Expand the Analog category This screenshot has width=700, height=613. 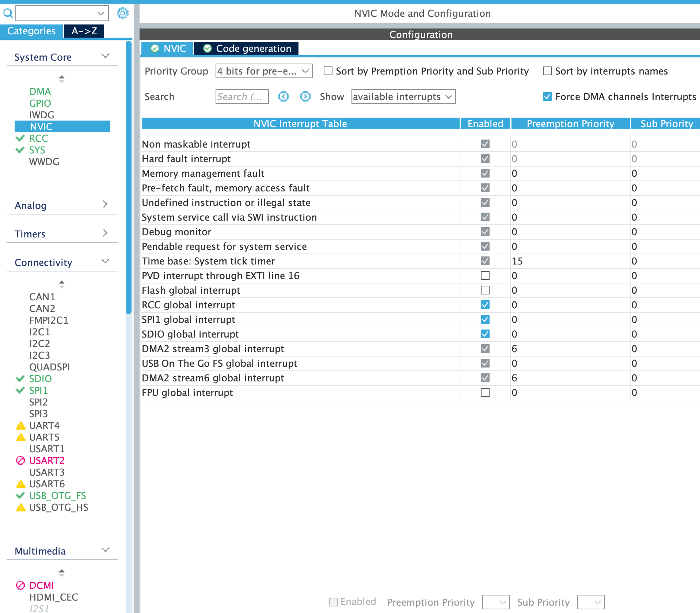point(62,205)
